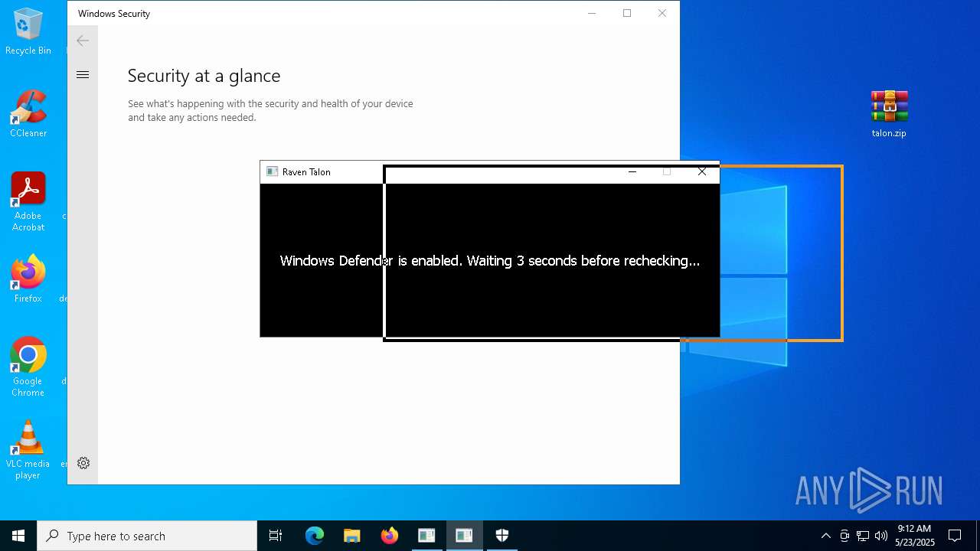Screen dimensions: 980x551
Task: Open Settings gear in Windows Security
Action: tap(83, 463)
